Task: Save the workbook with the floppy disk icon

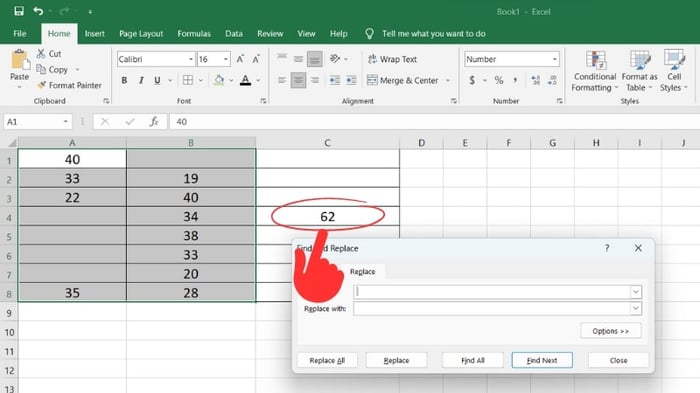Action: coord(19,11)
